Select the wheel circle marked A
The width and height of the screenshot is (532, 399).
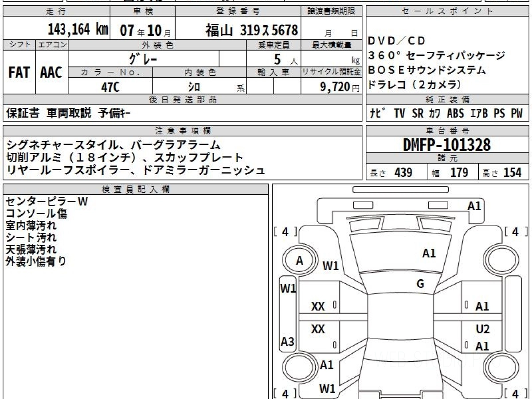pos(300,261)
